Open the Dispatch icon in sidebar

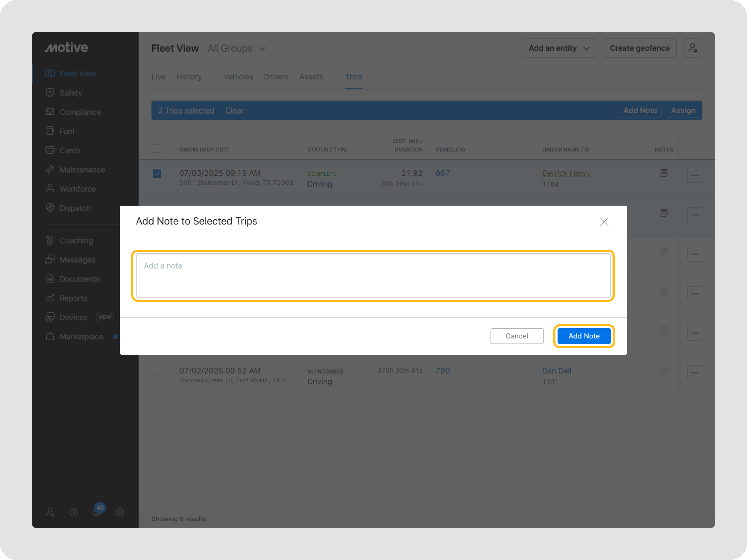click(x=50, y=208)
